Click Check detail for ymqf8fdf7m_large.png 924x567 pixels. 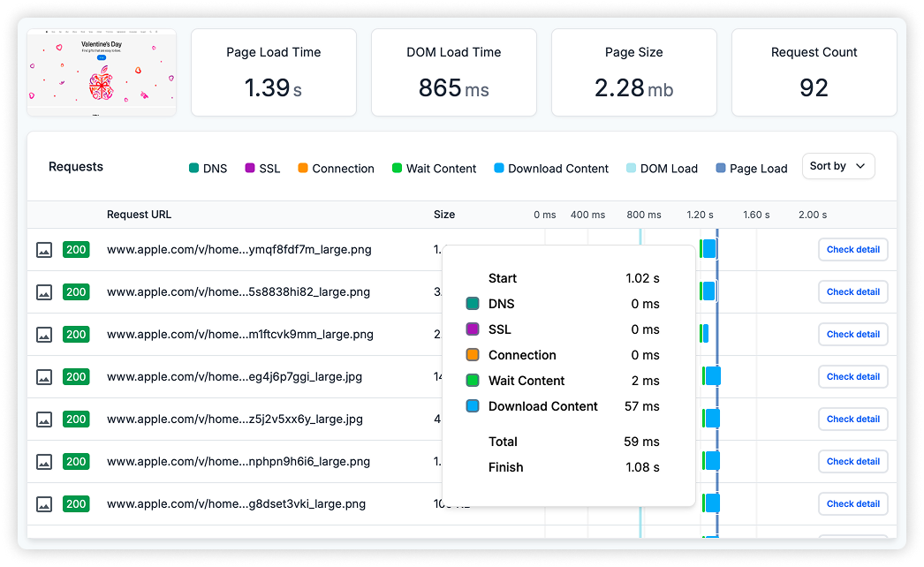[x=852, y=250]
